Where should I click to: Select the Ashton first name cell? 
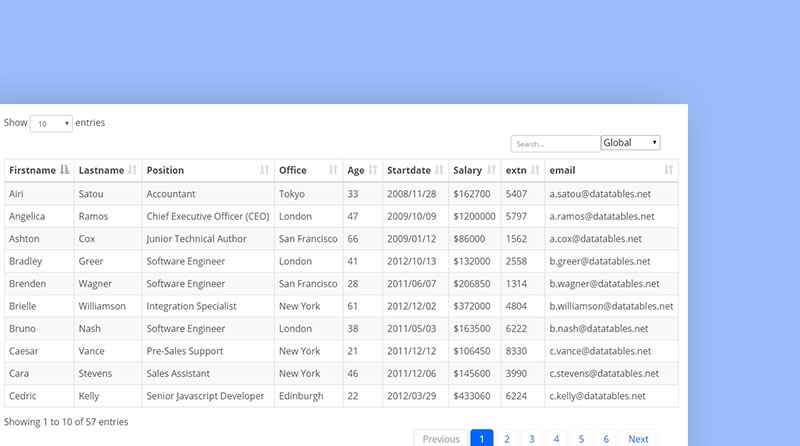click(39, 239)
